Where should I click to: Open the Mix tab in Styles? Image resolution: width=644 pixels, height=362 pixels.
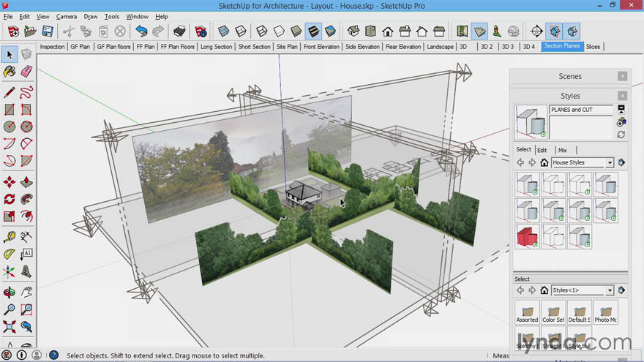tap(563, 150)
